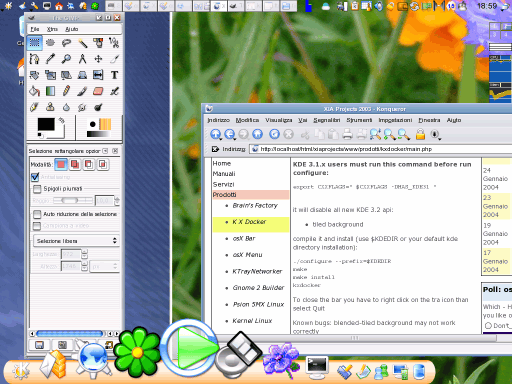Open the px units dropdown
Image resolution: width=512 pixels, height=384 pixels.
click(x=105, y=267)
